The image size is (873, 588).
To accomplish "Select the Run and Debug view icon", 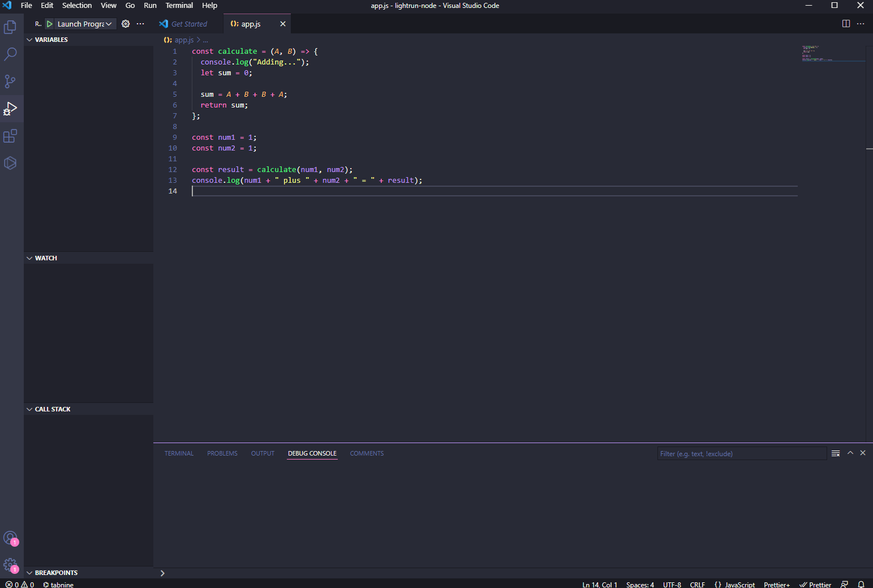I will 11,109.
